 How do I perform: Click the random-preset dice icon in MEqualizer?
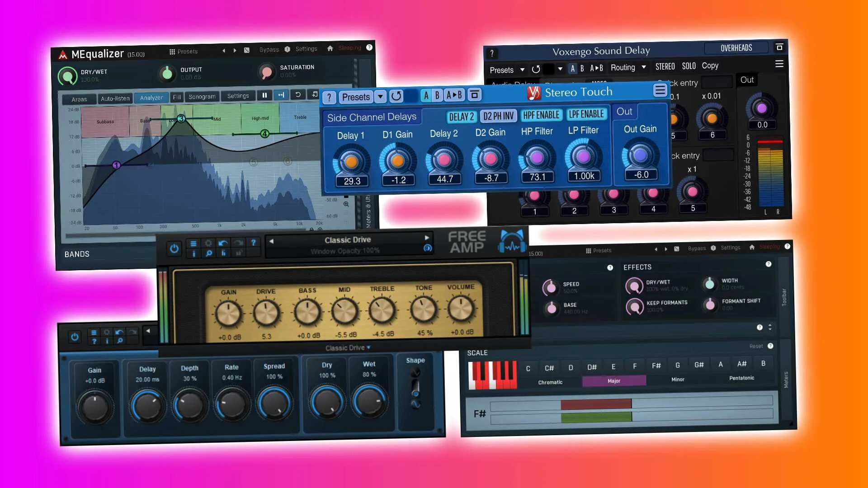click(247, 50)
